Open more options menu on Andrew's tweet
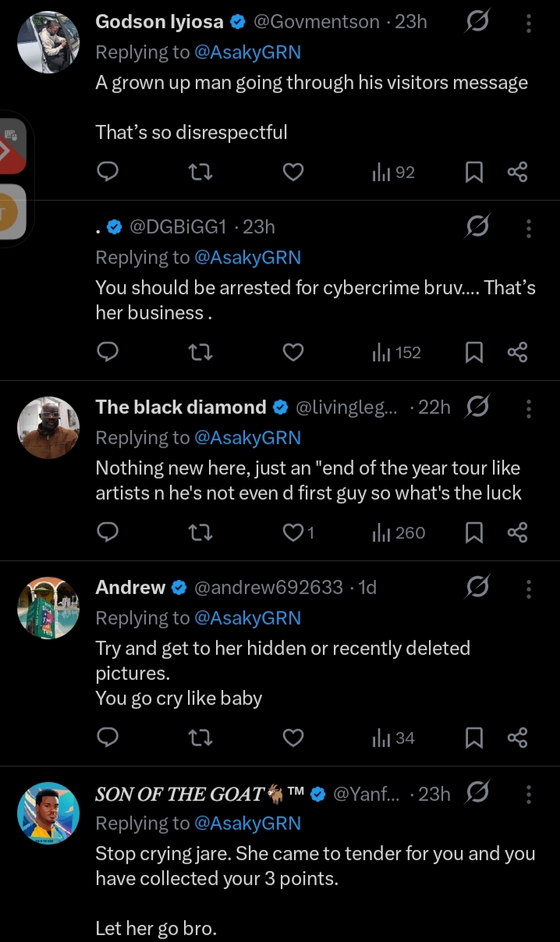Screen dimensions: 560x942 (x=529, y=588)
